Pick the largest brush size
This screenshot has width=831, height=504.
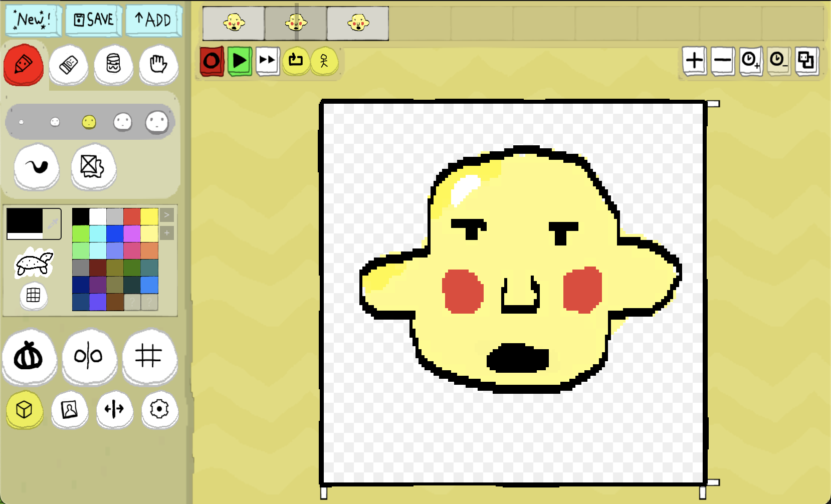click(x=157, y=121)
